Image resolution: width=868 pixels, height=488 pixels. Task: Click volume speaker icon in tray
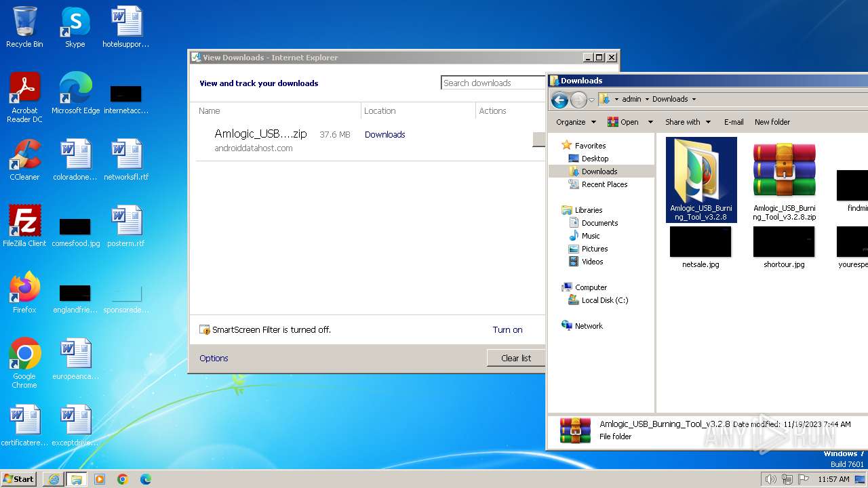[x=770, y=479]
